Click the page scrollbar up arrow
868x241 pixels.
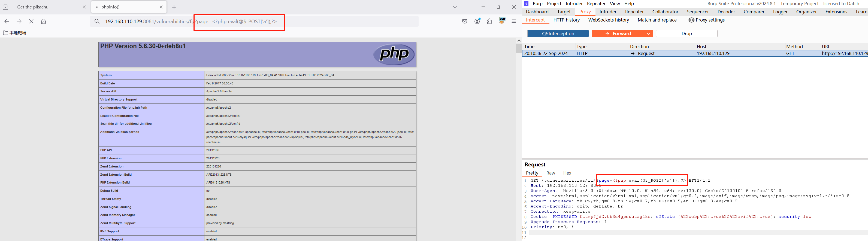point(519,40)
